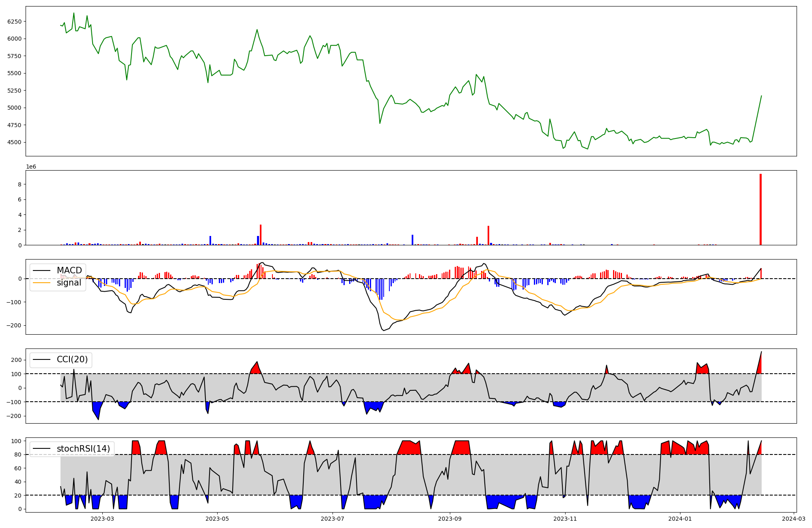This screenshot has width=812, height=528.
Task: Click the 2023-05 date tick label
Action: [217, 519]
